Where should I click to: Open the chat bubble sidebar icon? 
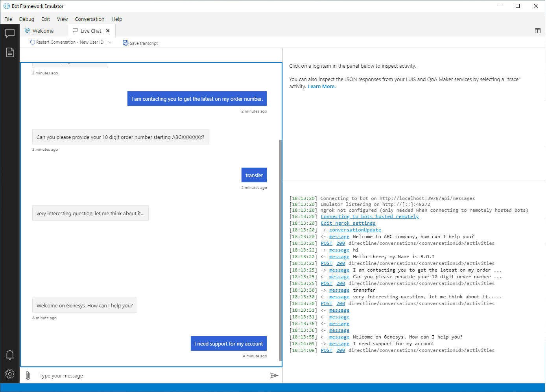pos(10,33)
